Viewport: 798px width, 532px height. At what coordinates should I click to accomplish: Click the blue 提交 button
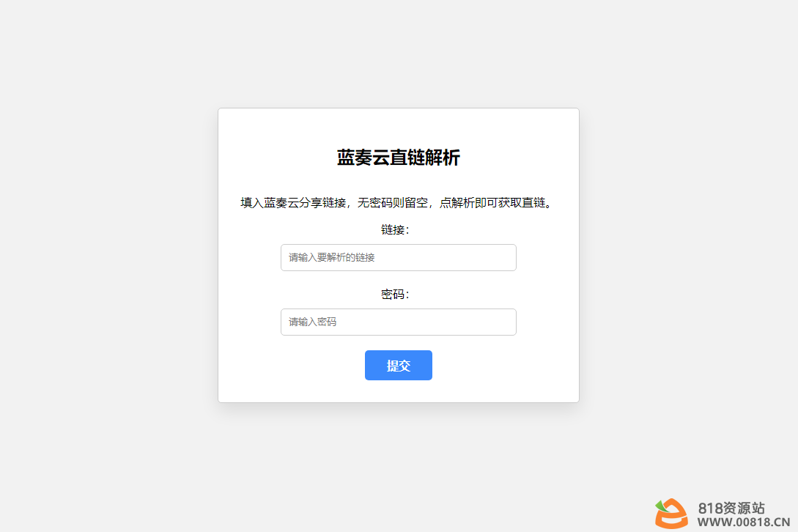point(399,365)
